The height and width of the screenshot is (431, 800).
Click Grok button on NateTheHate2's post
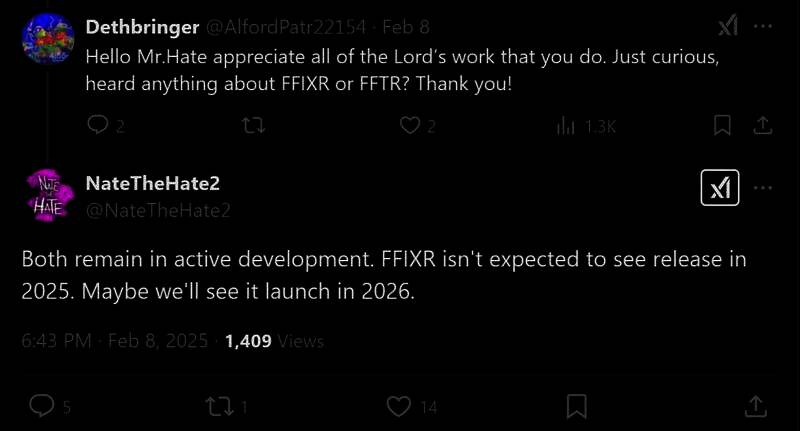pos(720,188)
